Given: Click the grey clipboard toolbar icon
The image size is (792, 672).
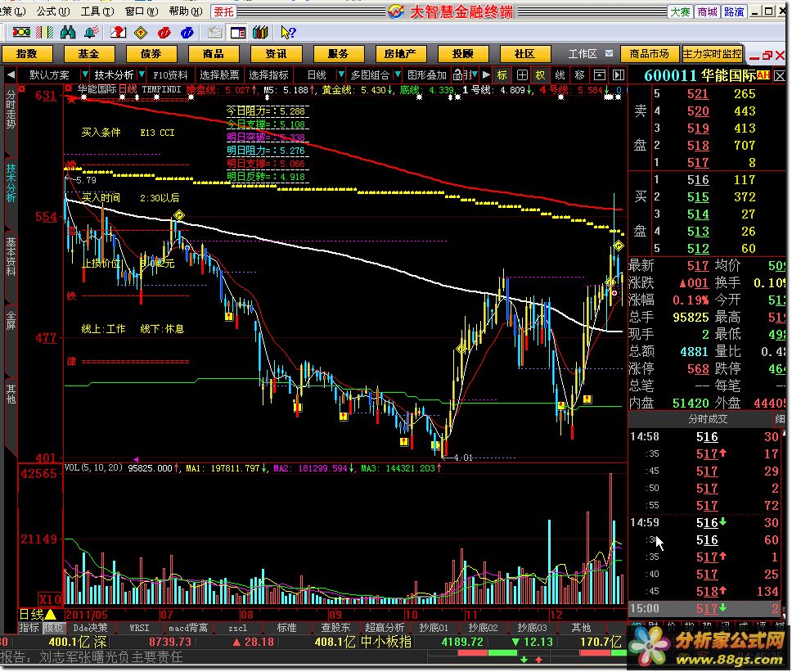Looking at the screenshot, I should [214, 33].
